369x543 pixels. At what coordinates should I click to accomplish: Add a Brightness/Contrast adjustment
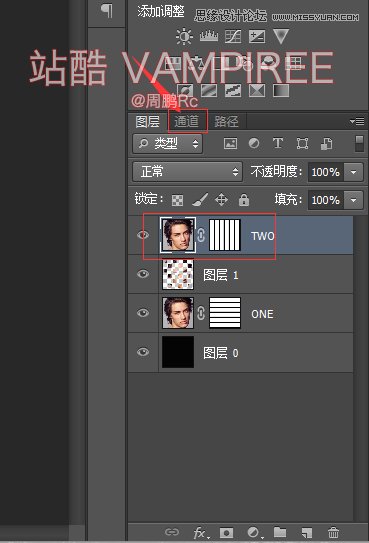point(184,36)
